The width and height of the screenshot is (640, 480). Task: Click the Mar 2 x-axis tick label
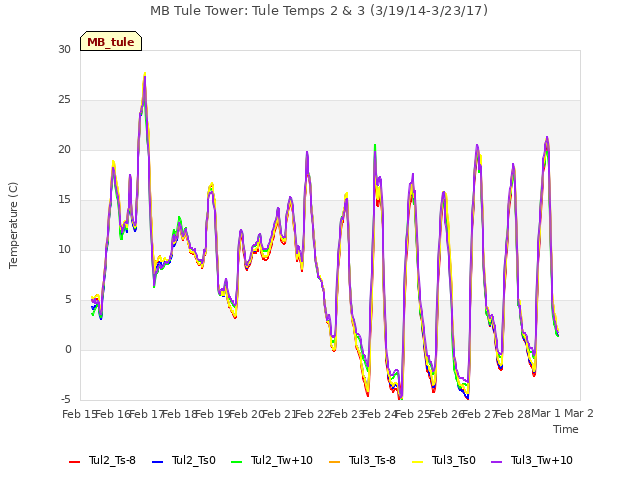579,413
